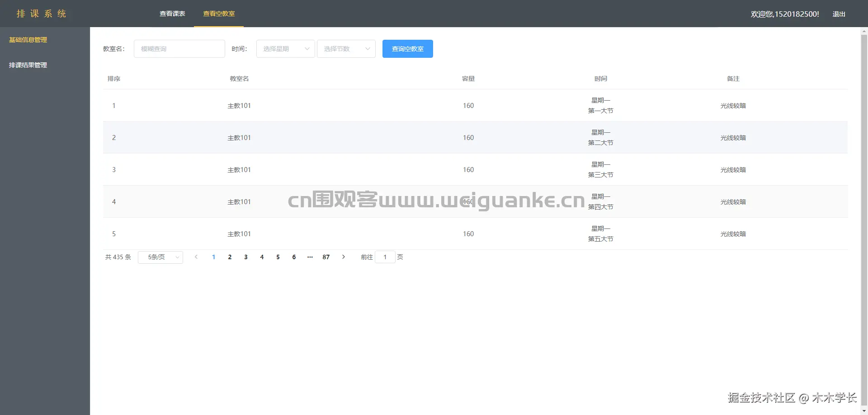Open the 选择星期 weekday dropdown
868x415 pixels.
pos(286,49)
